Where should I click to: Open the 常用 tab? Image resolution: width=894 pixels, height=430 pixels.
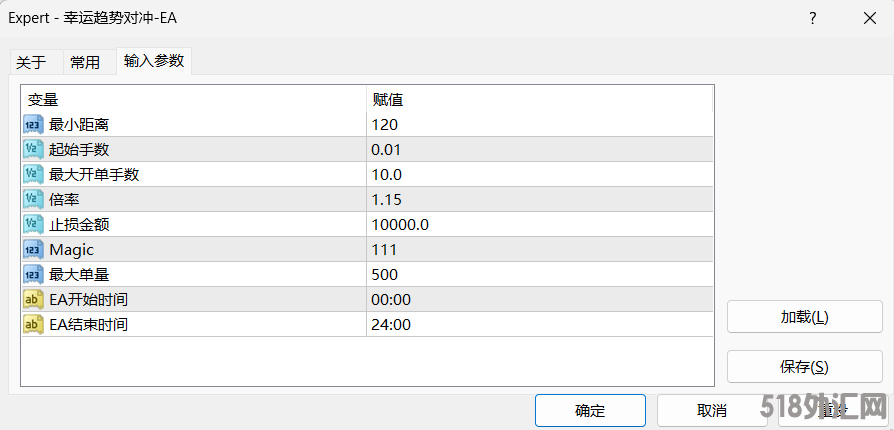click(85, 62)
